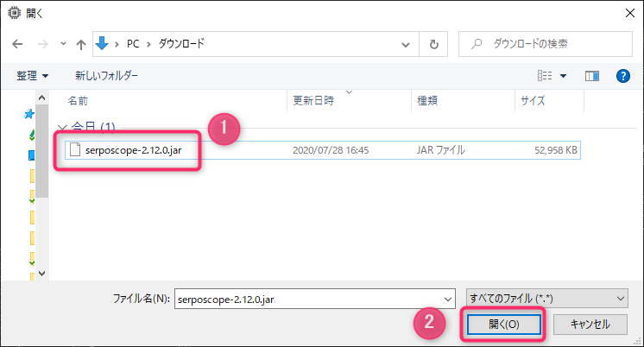Toggle the preview pane
The image size is (644, 347).
[592, 76]
